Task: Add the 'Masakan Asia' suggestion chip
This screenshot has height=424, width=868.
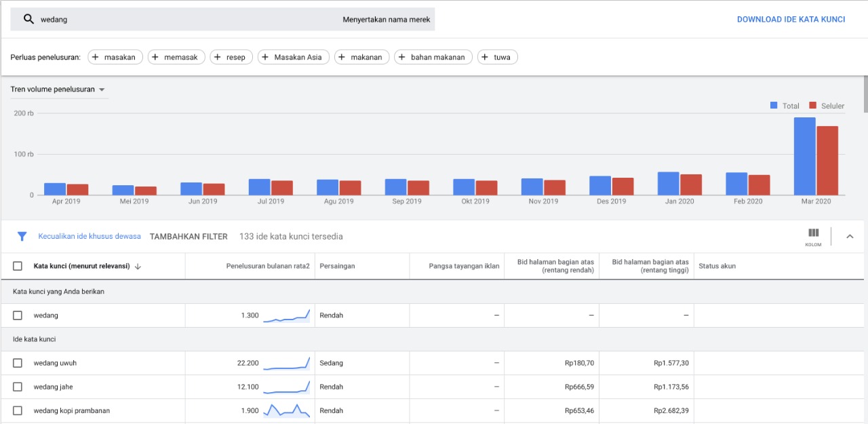Action: [x=294, y=58]
